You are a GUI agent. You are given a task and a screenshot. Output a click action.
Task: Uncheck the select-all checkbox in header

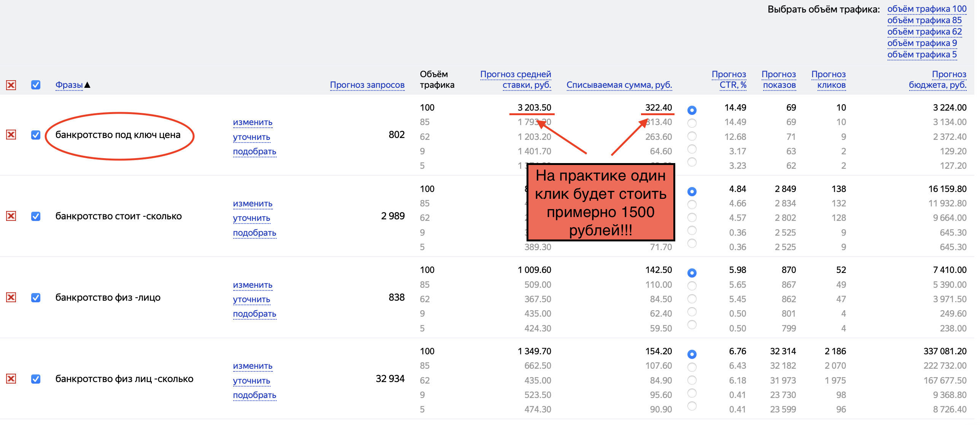coord(36,85)
